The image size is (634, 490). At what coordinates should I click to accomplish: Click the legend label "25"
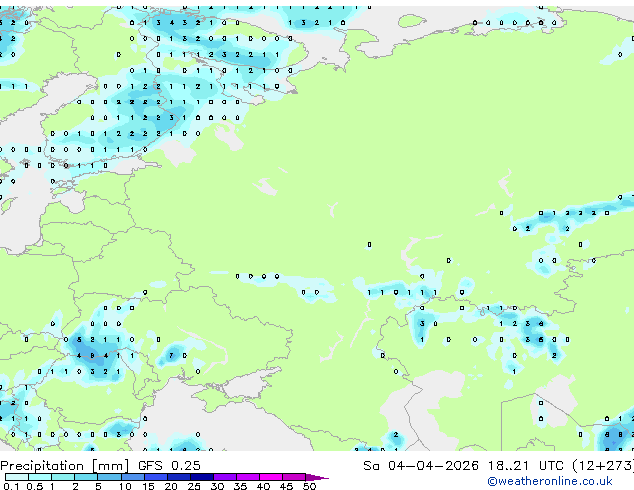coord(194,486)
